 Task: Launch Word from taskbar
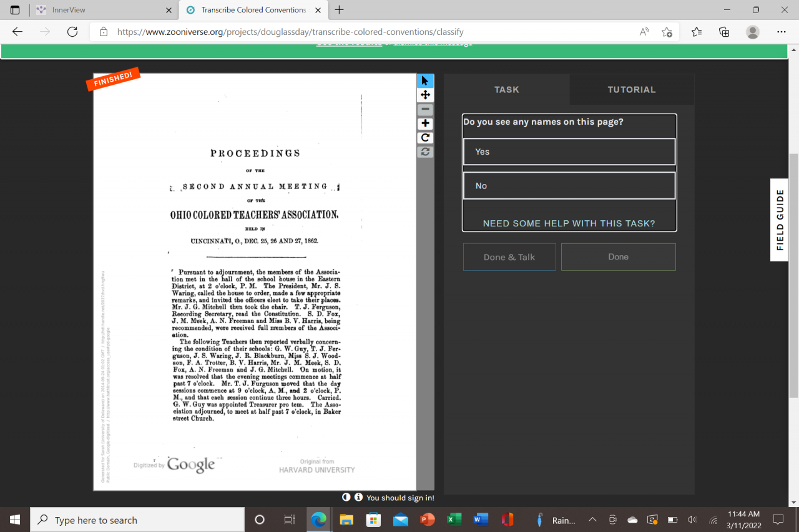pos(481,520)
